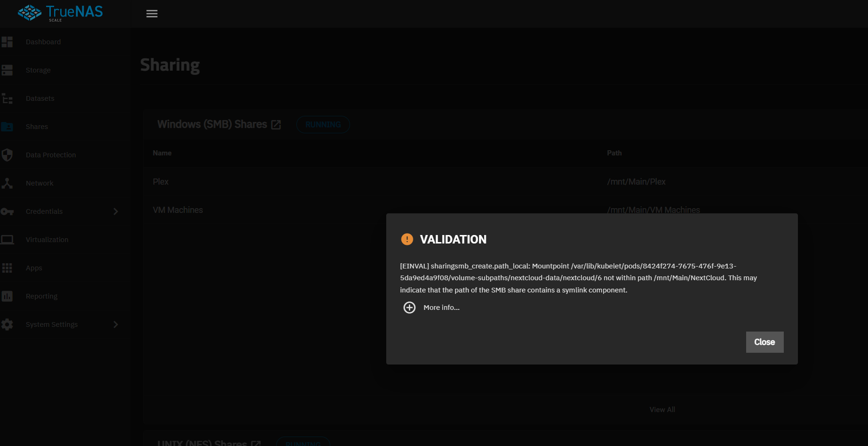Click the System Settings gear icon
This screenshot has width=868, height=446.
coord(7,324)
